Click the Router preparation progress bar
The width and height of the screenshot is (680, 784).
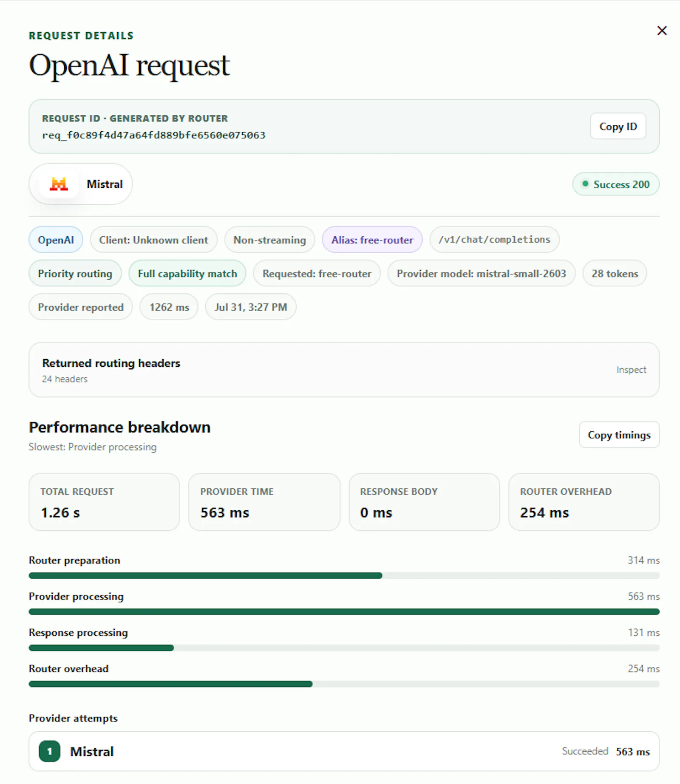(x=344, y=576)
